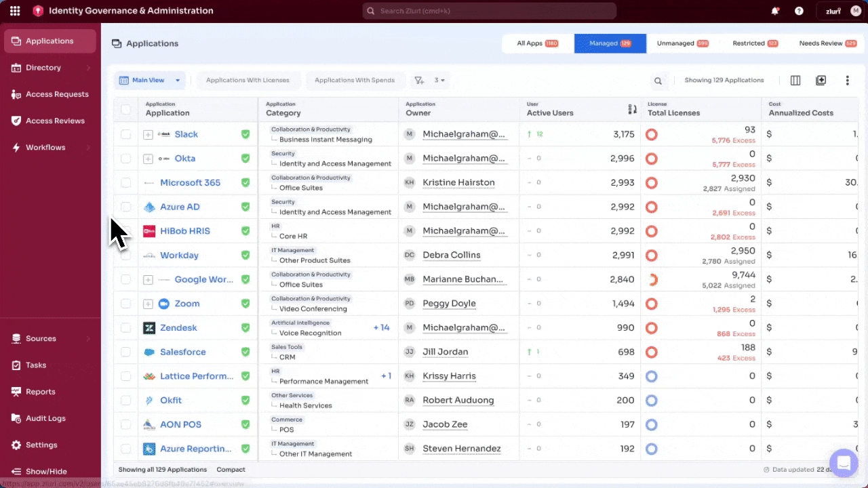Switch to the Needs Review tab
Image resolution: width=868 pixels, height=488 pixels.
tap(827, 43)
